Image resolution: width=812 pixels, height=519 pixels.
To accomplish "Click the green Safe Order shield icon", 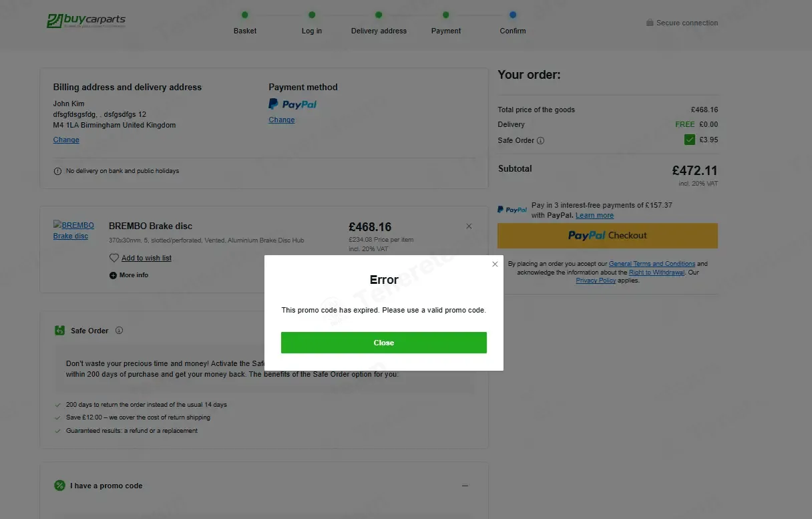I will pos(59,331).
